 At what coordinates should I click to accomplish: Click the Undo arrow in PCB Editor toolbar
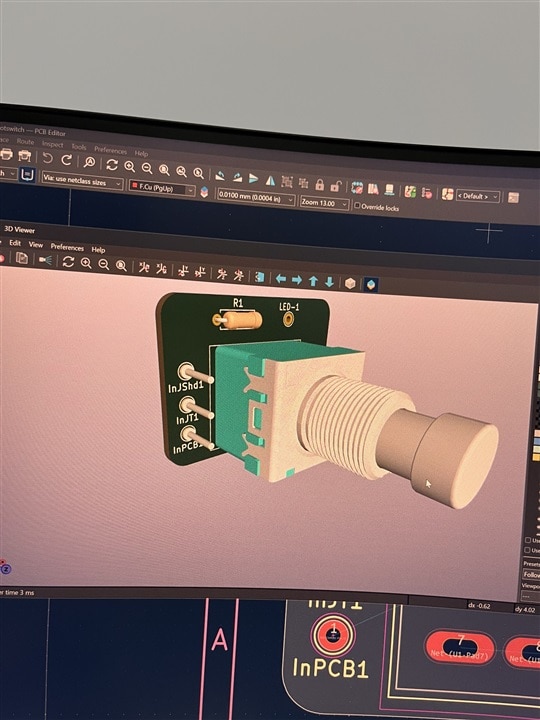(48, 159)
